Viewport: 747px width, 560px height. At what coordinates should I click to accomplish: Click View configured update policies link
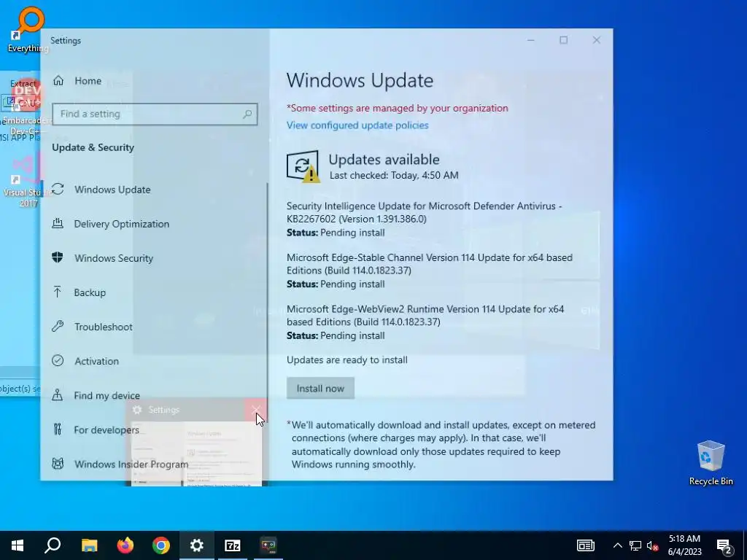click(x=357, y=125)
